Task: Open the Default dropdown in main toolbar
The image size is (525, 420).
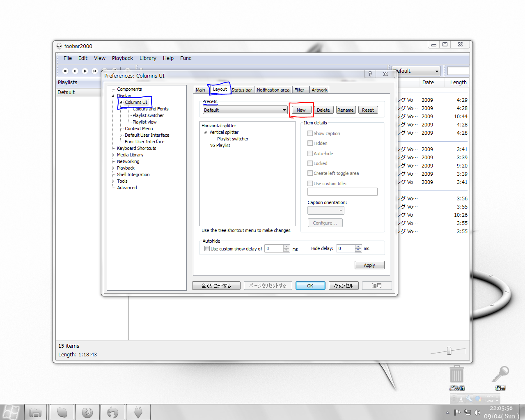Action: click(416, 71)
